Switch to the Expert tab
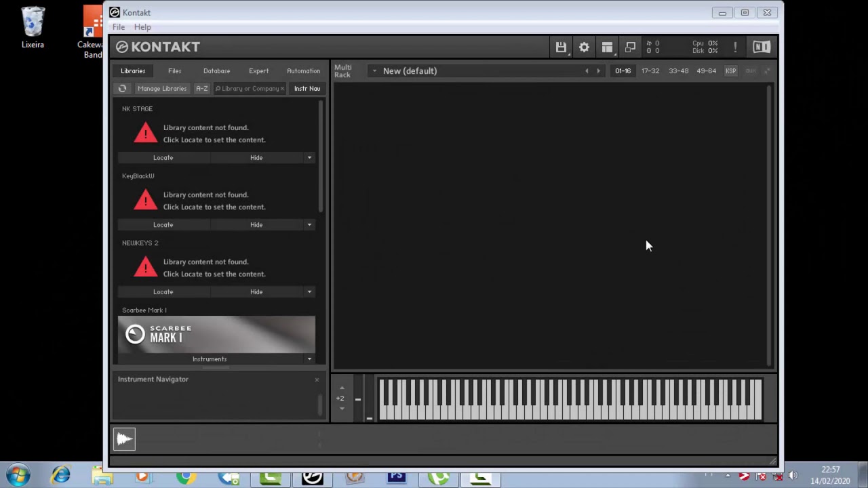868x488 pixels. (x=258, y=70)
